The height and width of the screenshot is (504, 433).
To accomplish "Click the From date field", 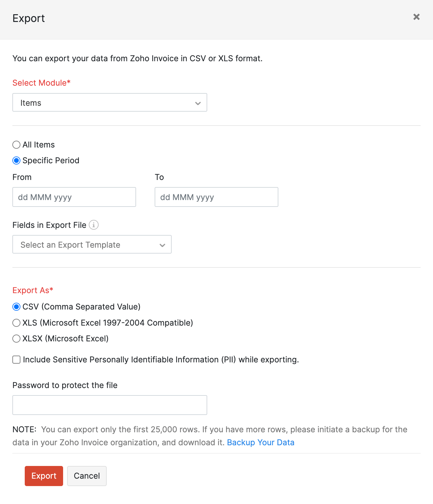I will click(x=74, y=197).
